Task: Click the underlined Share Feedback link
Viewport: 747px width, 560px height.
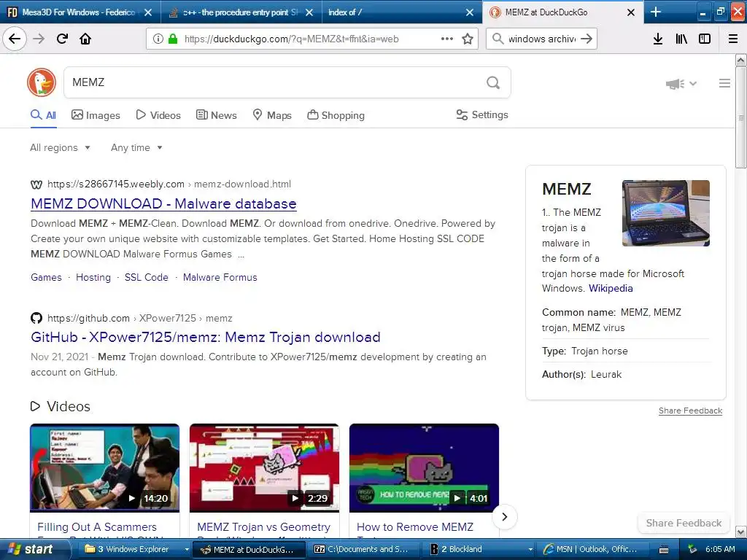Action: pos(690,411)
